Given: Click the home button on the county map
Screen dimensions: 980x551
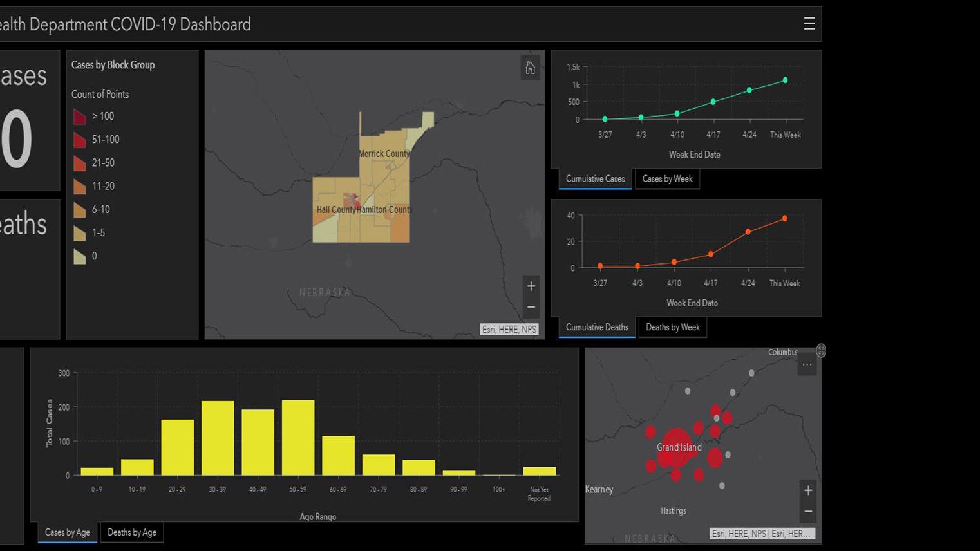Looking at the screenshot, I should pos(530,68).
